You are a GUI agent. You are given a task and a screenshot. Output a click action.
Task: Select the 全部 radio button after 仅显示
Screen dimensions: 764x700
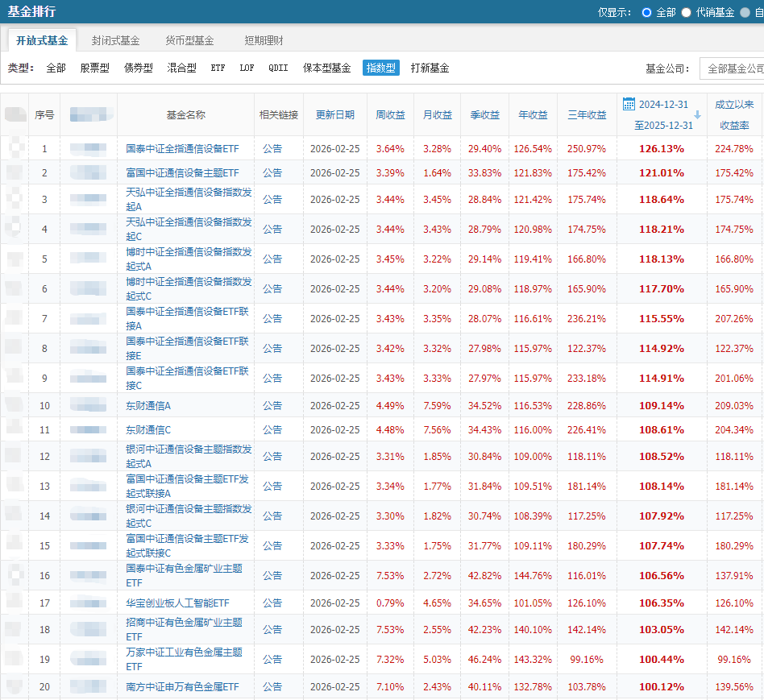click(x=648, y=11)
